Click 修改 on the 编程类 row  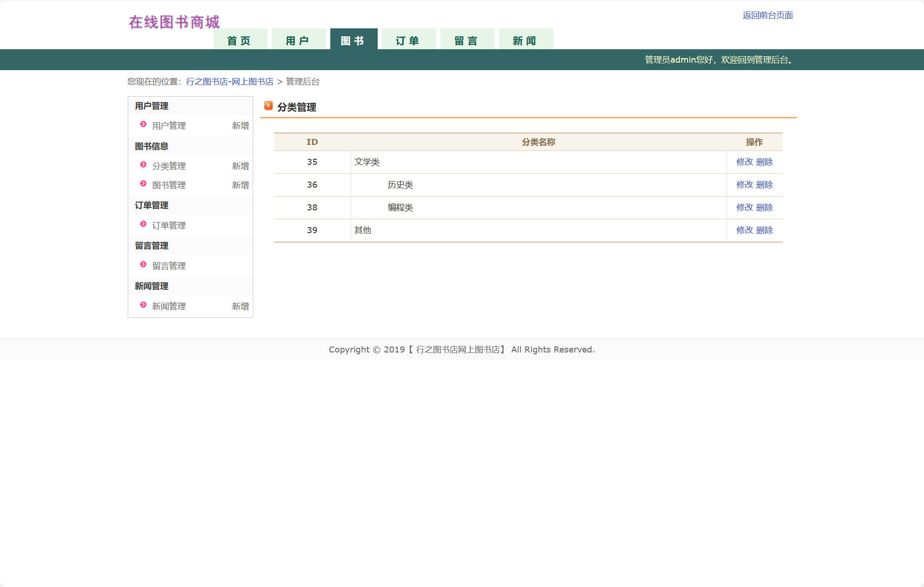pyautogui.click(x=745, y=207)
